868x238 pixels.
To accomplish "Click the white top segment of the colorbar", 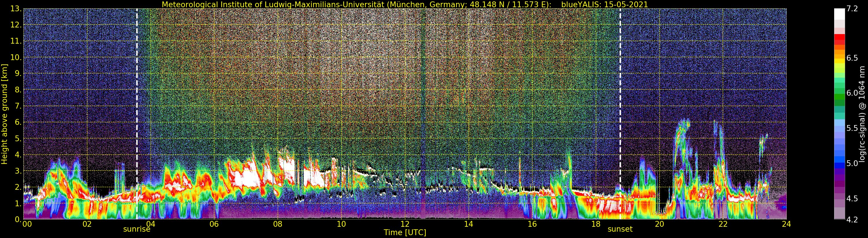I will (x=839, y=14).
